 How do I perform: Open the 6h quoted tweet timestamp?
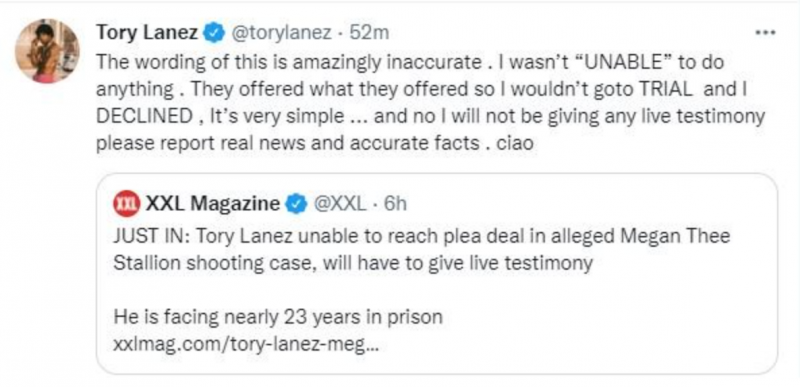[x=395, y=204]
